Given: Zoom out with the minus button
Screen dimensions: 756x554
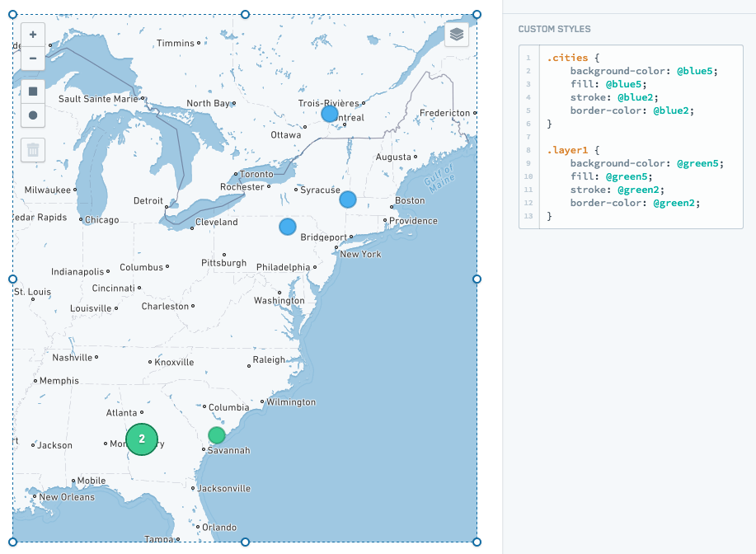Looking at the screenshot, I should (33, 59).
